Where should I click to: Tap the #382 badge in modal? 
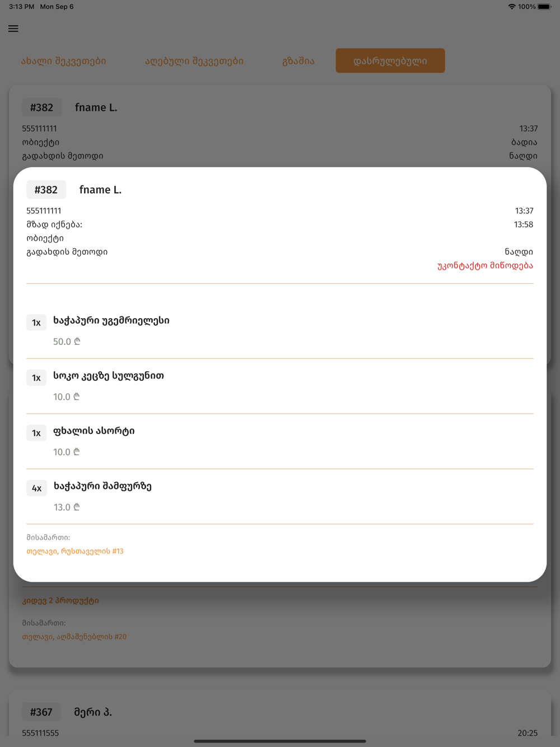(x=46, y=190)
